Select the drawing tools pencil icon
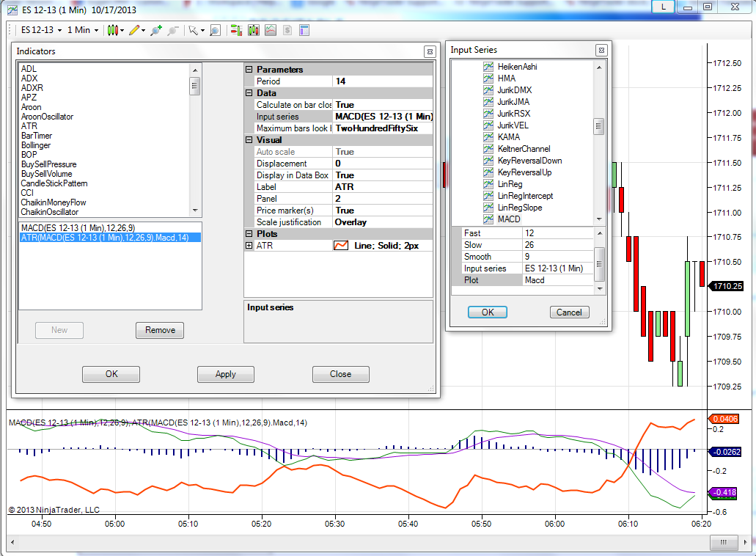756x556 pixels. click(134, 30)
